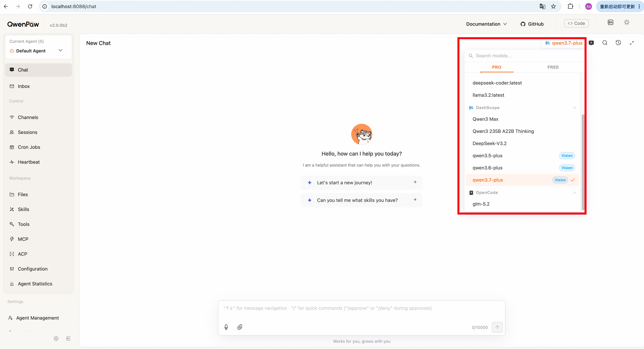Open the GitHub link

pos(532,24)
